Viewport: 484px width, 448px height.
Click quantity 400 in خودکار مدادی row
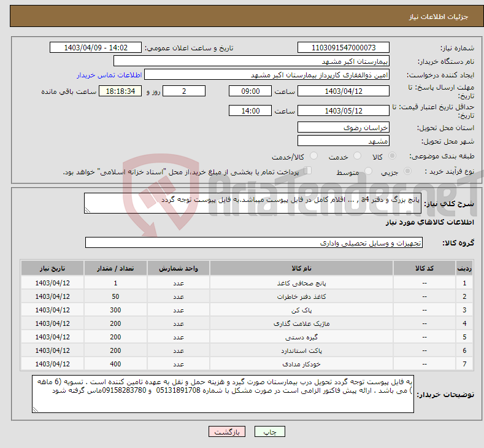[115, 364]
